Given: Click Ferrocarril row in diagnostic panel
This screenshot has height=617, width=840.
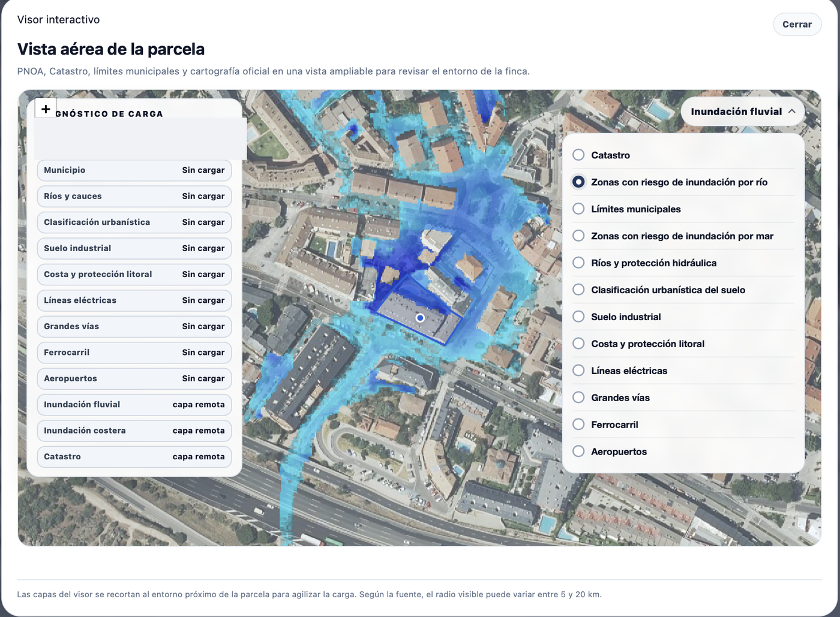Looking at the screenshot, I should [x=134, y=353].
